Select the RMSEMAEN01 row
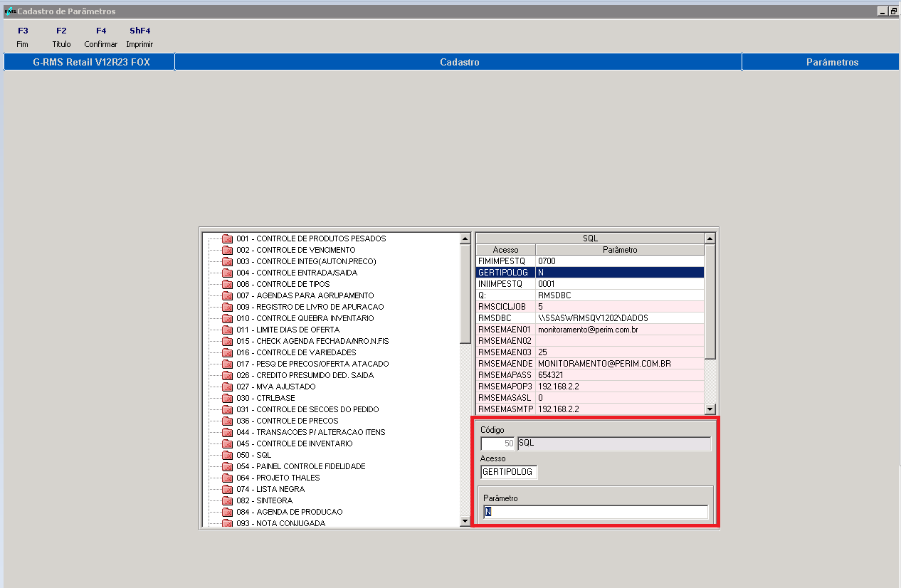 point(590,330)
